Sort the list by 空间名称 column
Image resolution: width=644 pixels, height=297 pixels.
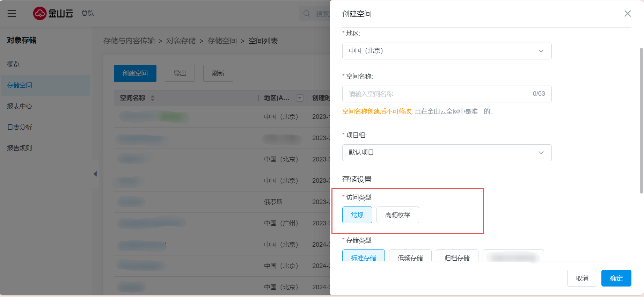(x=153, y=98)
